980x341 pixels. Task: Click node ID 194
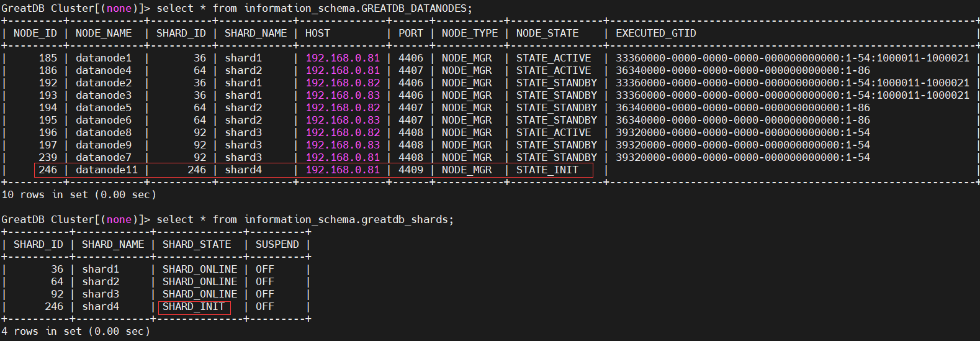(48, 108)
